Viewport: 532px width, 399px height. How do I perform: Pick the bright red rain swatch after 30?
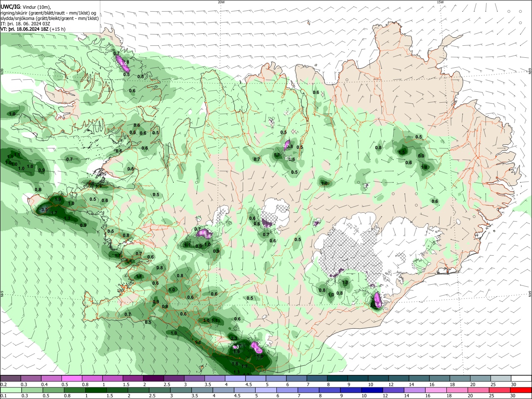click(x=521, y=390)
